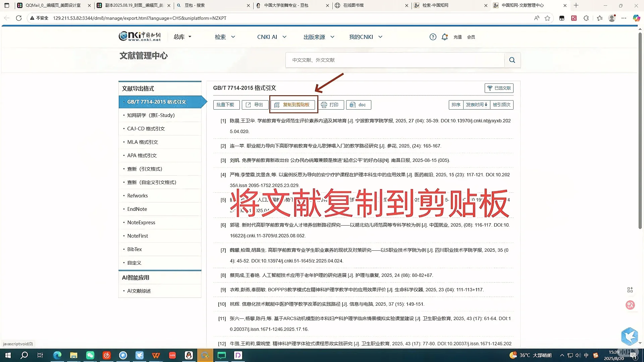This screenshot has height=362, width=644.
Task: Click the search magnifier icon
Action: tap(512, 60)
